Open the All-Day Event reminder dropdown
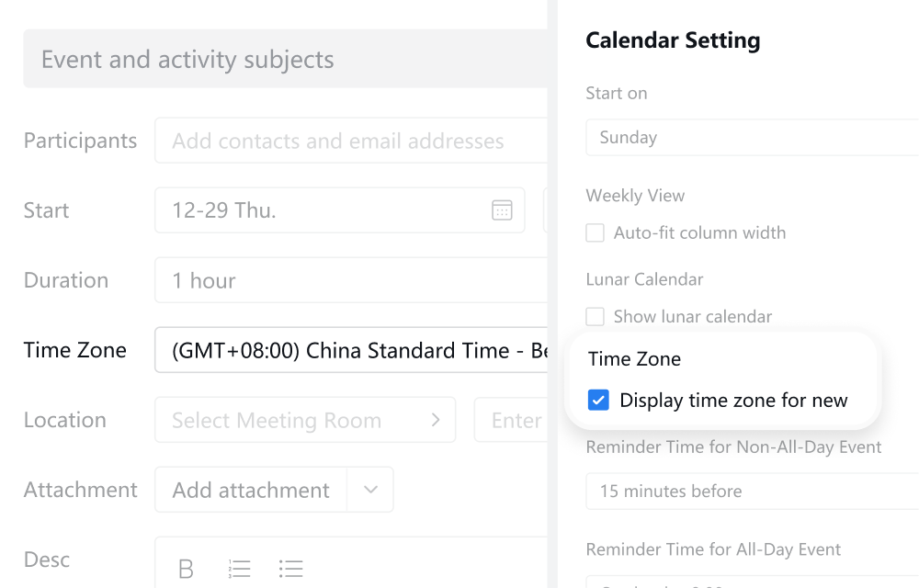Screen dimensions: 919x588 [x=752, y=582]
